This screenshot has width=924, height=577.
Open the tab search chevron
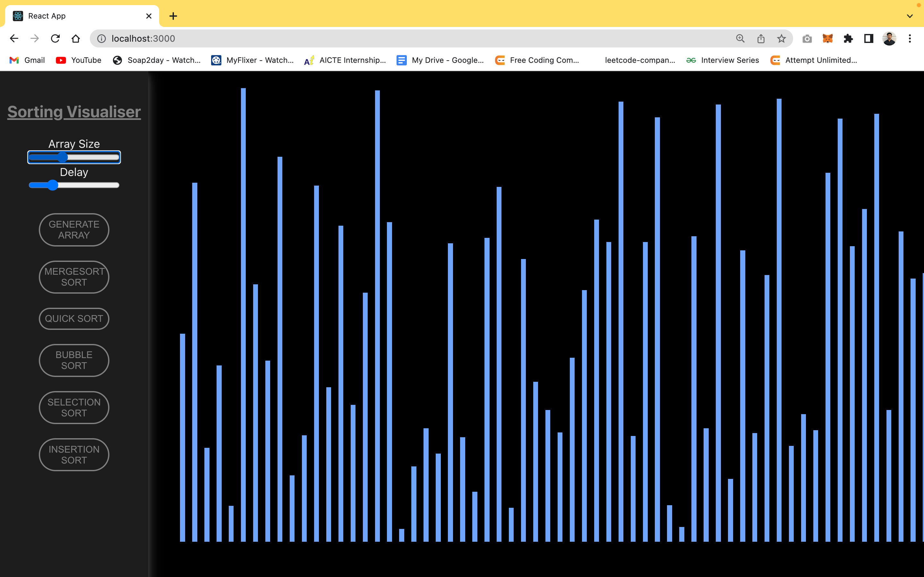910,16
